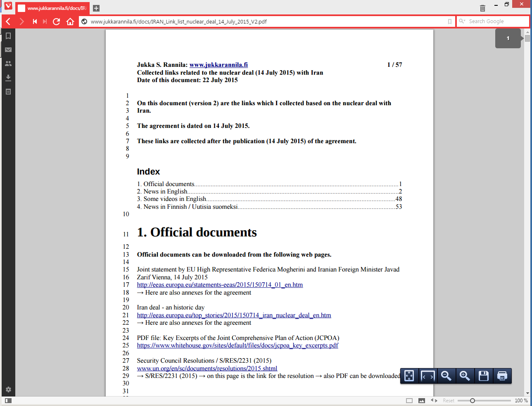Toggle the side panel visibility
The height and width of the screenshot is (406, 532).
8,400
